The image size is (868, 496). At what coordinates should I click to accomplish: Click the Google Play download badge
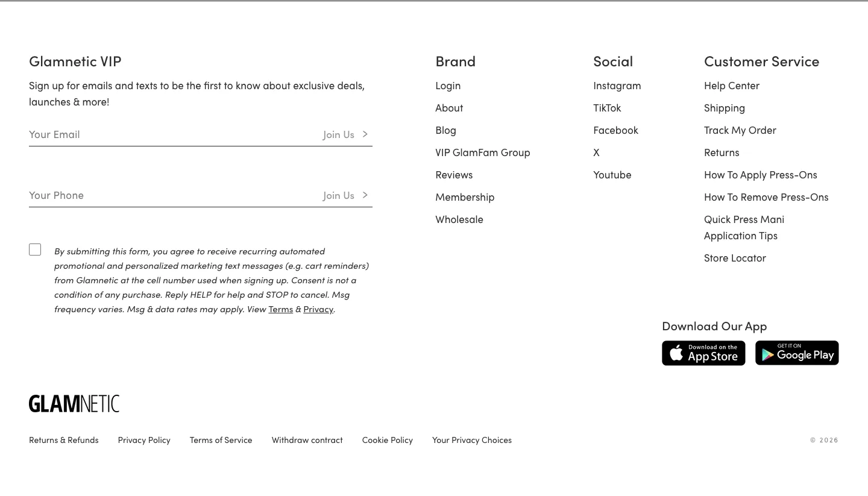(x=797, y=353)
